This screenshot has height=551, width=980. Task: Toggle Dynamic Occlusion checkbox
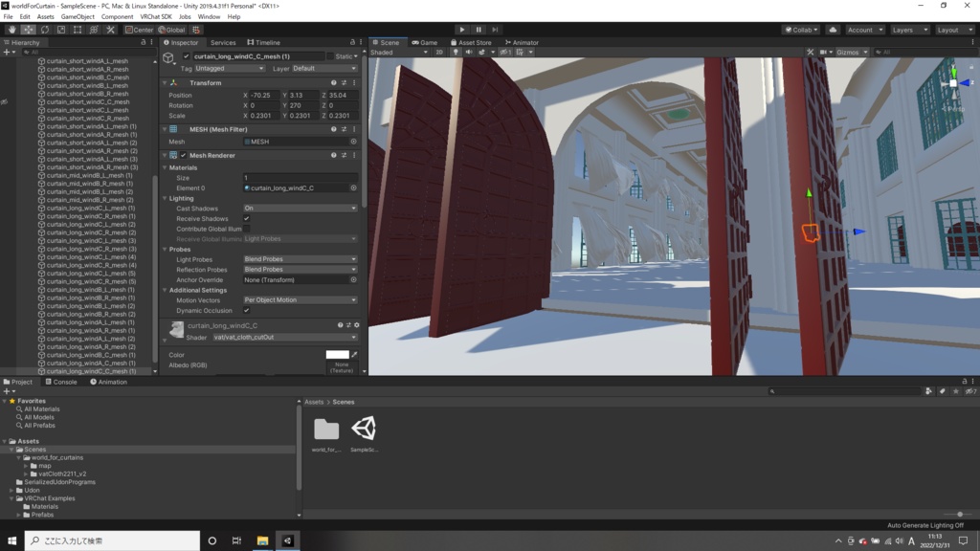(x=247, y=310)
